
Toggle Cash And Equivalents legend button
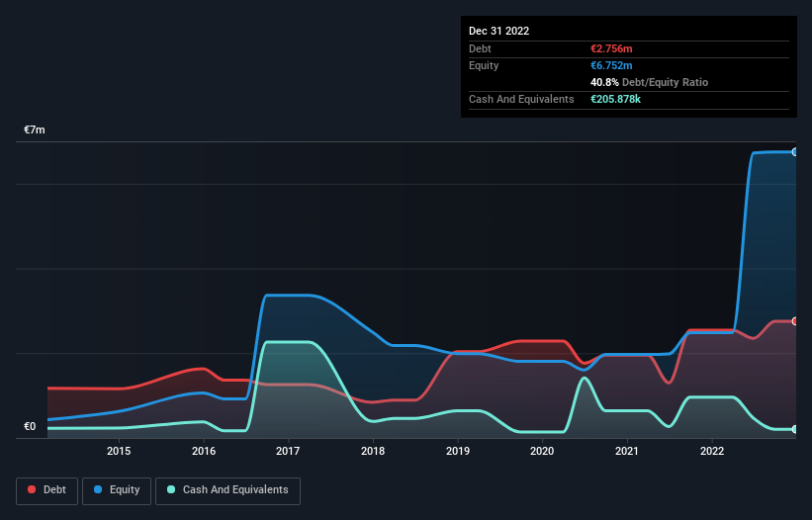click(x=227, y=490)
